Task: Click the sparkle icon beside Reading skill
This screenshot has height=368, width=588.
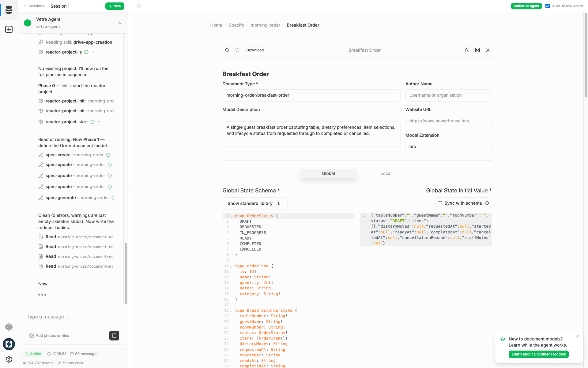Action: [41, 42]
